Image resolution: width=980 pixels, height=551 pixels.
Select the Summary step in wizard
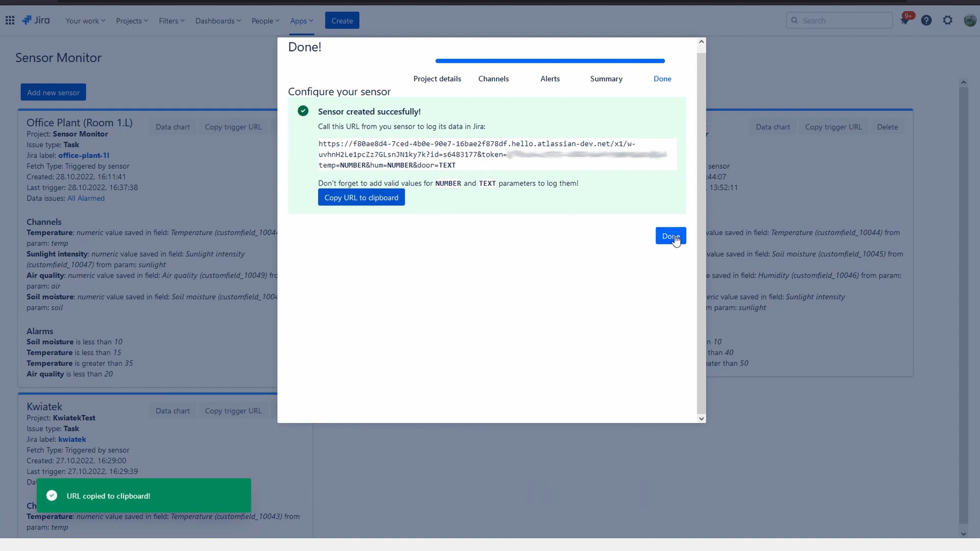click(606, 79)
